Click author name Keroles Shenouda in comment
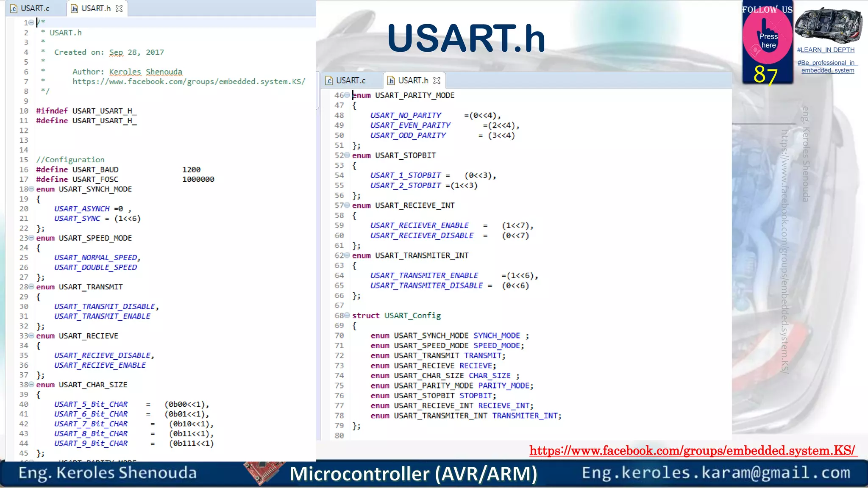 tap(146, 72)
